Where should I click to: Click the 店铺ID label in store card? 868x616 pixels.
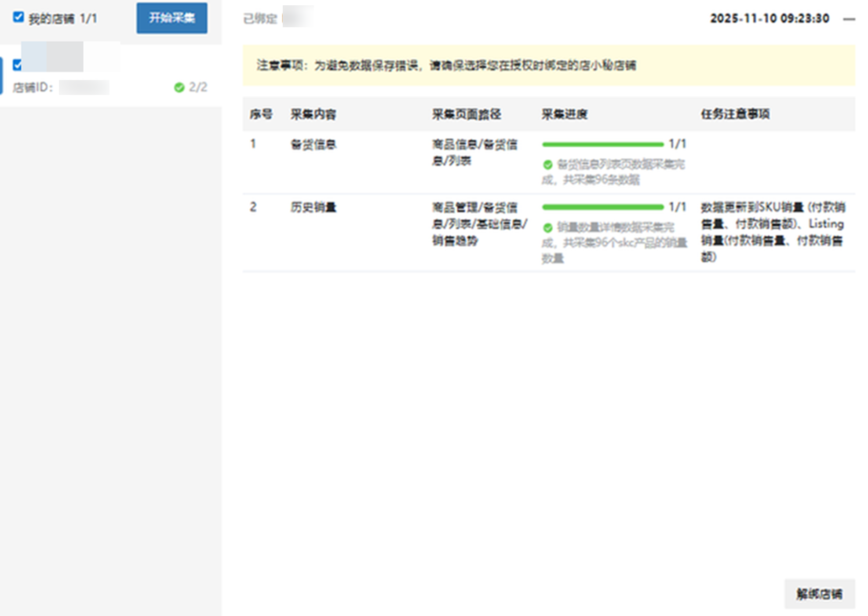click(x=33, y=87)
